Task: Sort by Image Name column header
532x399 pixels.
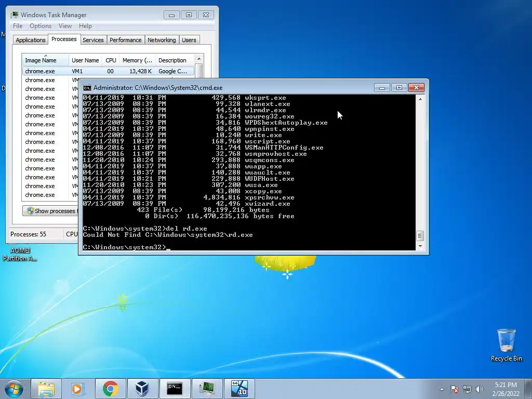Action: point(46,60)
